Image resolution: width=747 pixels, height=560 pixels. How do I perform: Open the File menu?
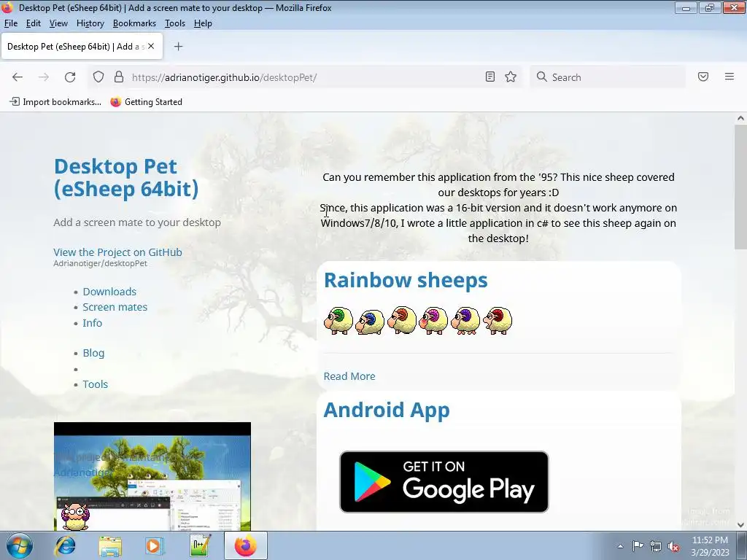point(10,23)
